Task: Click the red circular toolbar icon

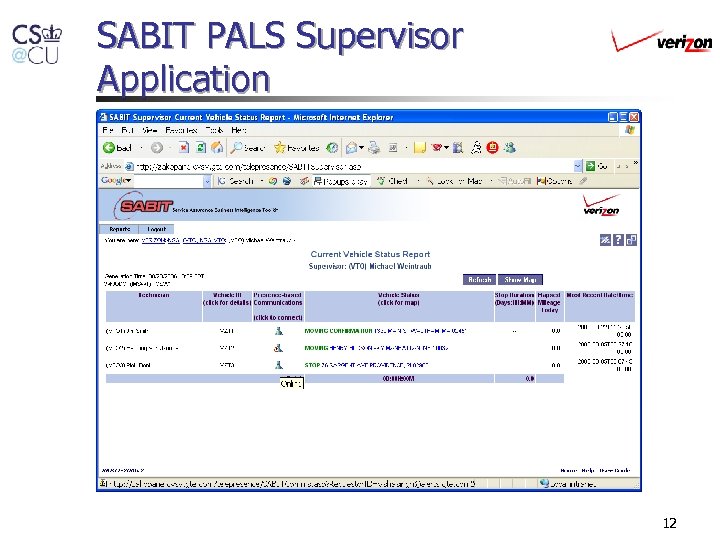Action: 492,147
